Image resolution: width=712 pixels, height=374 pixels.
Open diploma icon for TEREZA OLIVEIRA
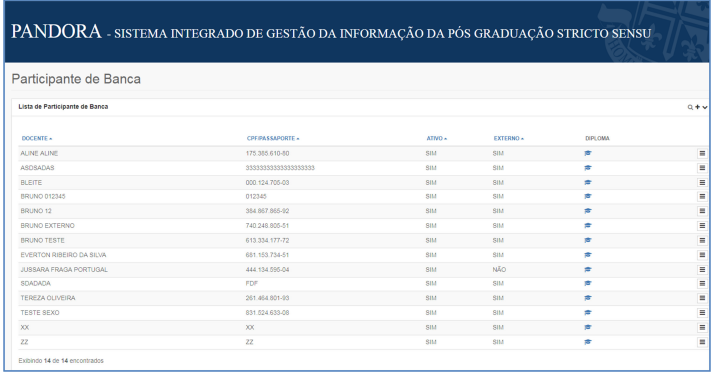(588, 298)
